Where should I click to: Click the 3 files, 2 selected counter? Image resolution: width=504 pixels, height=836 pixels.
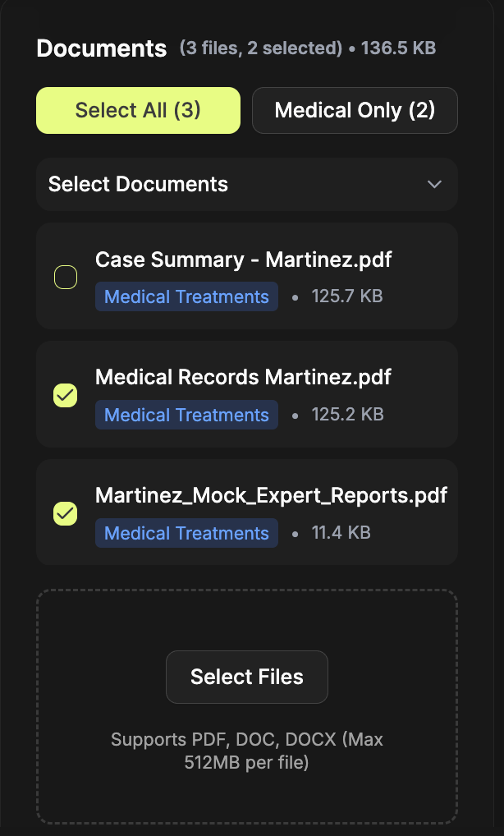click(x=260, y=48)
